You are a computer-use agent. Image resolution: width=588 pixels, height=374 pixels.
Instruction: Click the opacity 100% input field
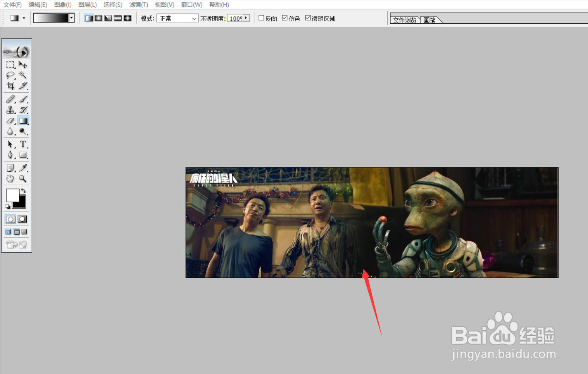click(x=236, y=18)
